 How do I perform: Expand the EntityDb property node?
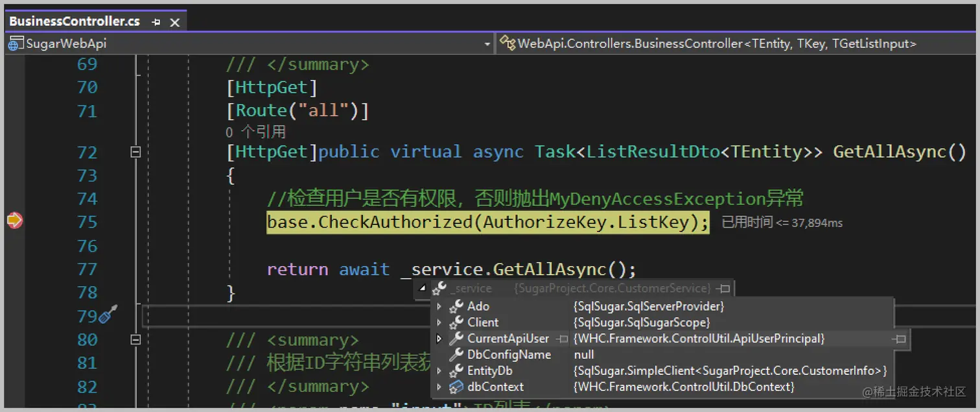[439, 371]
